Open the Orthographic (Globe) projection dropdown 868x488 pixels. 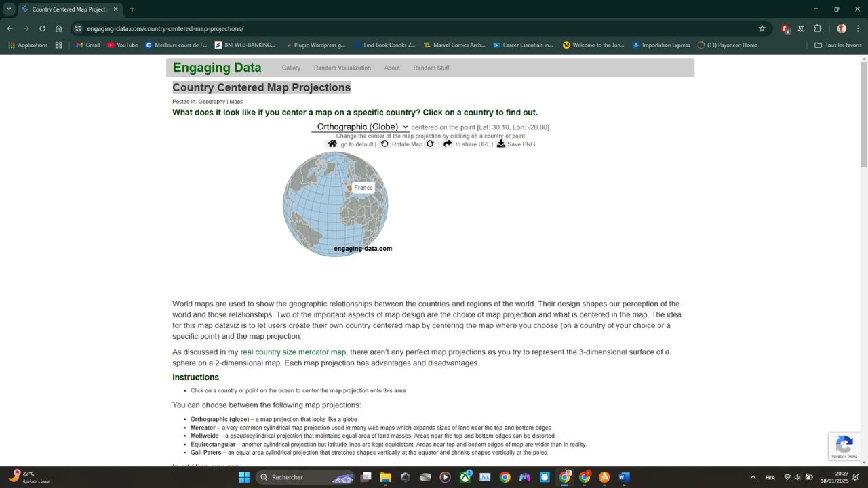point(361,127)
